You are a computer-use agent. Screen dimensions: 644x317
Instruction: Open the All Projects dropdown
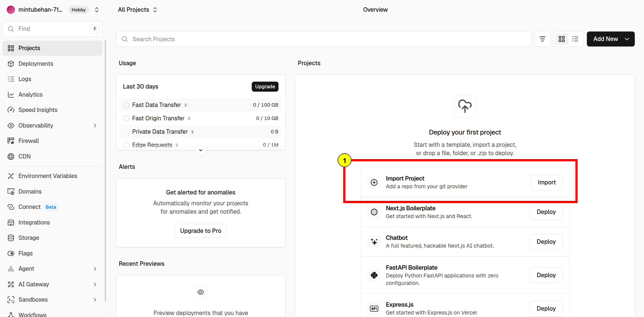(137, 10)
